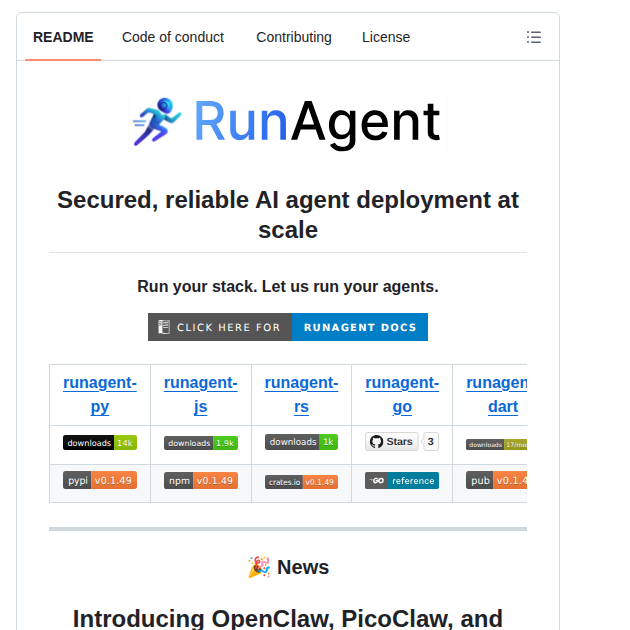Click the downloads 1.9k badge
The height and width of the screenshot is (630, 630).
(x=200, y=443)
